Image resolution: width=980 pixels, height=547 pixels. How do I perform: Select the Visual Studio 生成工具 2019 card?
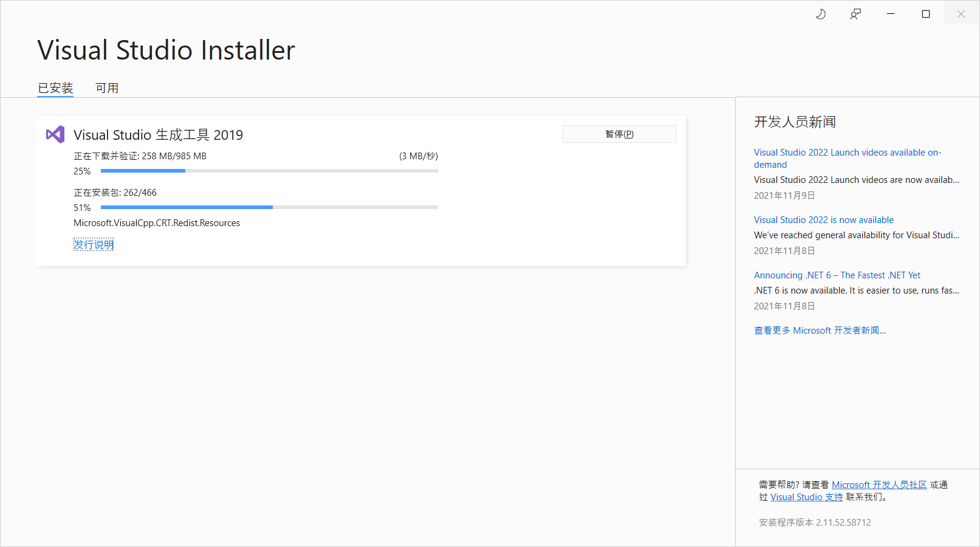pos(362,190)
